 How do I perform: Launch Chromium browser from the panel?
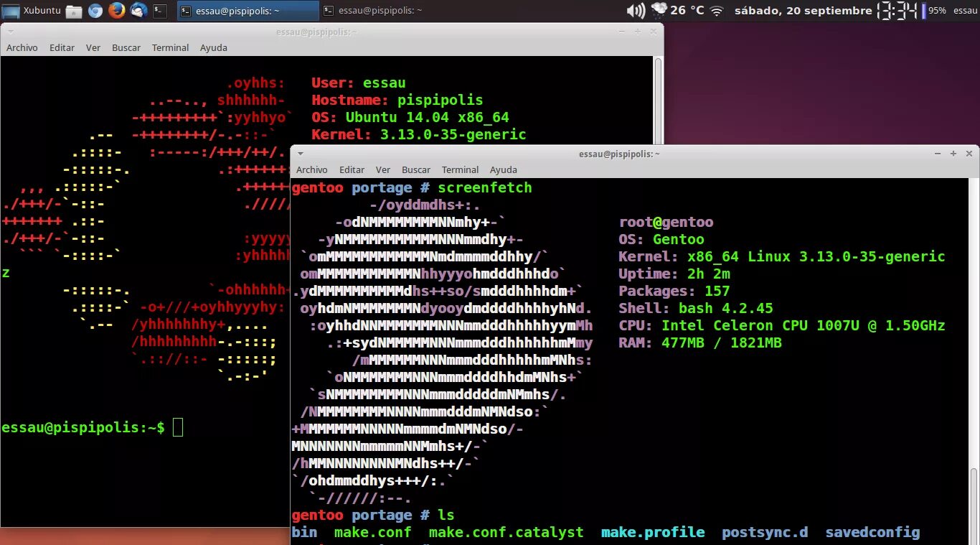[95, 11]
